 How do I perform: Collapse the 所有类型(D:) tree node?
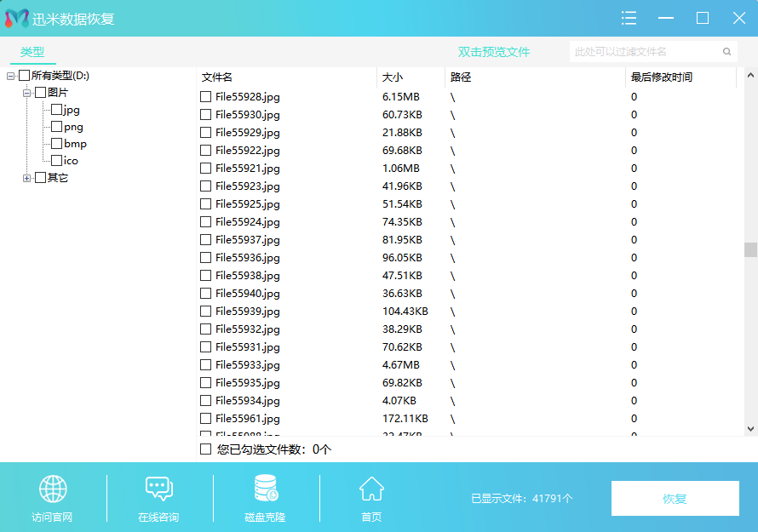11,77
